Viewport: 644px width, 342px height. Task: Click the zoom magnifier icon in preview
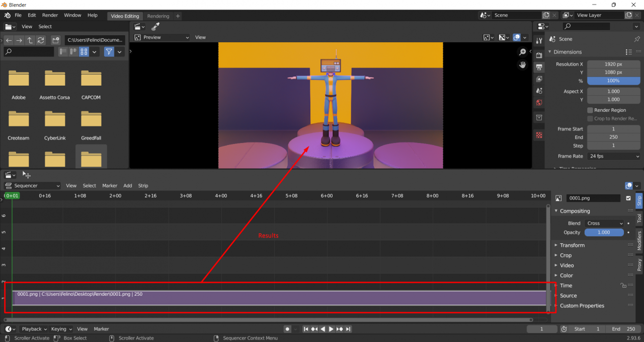point(523,52)
